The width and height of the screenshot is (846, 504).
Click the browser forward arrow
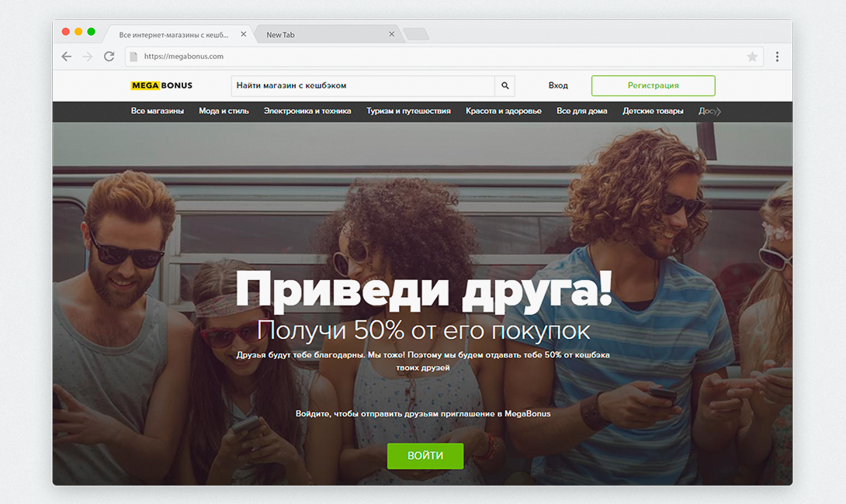coord(88,57)
